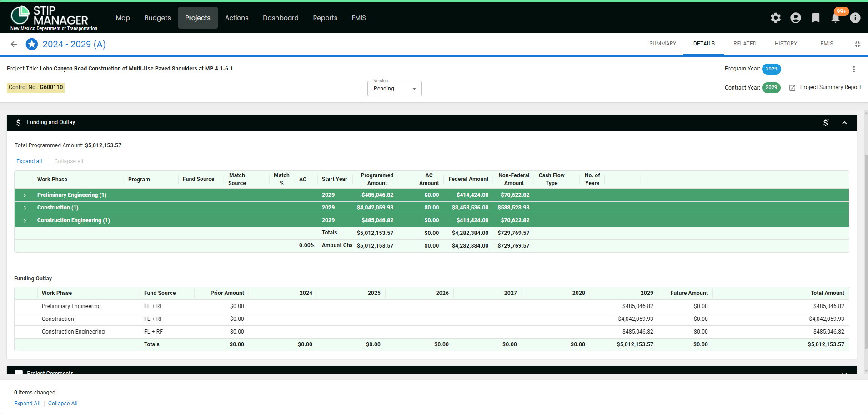Image resolution: width=868 pixels, height=414 pixels.
Task: Expand the Construction Engineering (1) row
Action: [x=25, y=220]
